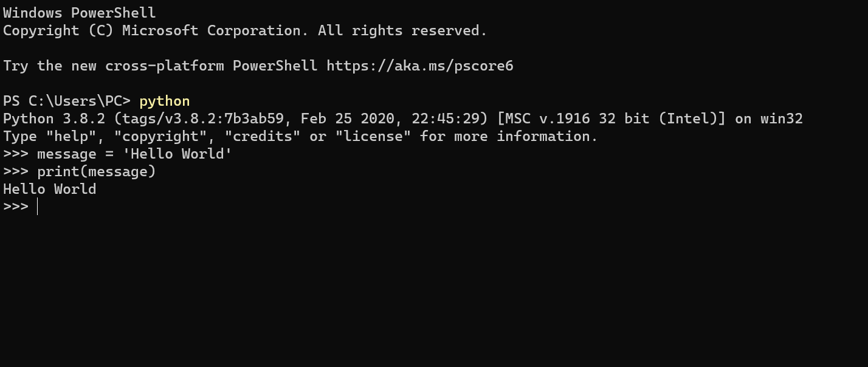Click the PS C:\Users\PC> prompt
Screen dimensions: 868x367
[x=67, y=101]
